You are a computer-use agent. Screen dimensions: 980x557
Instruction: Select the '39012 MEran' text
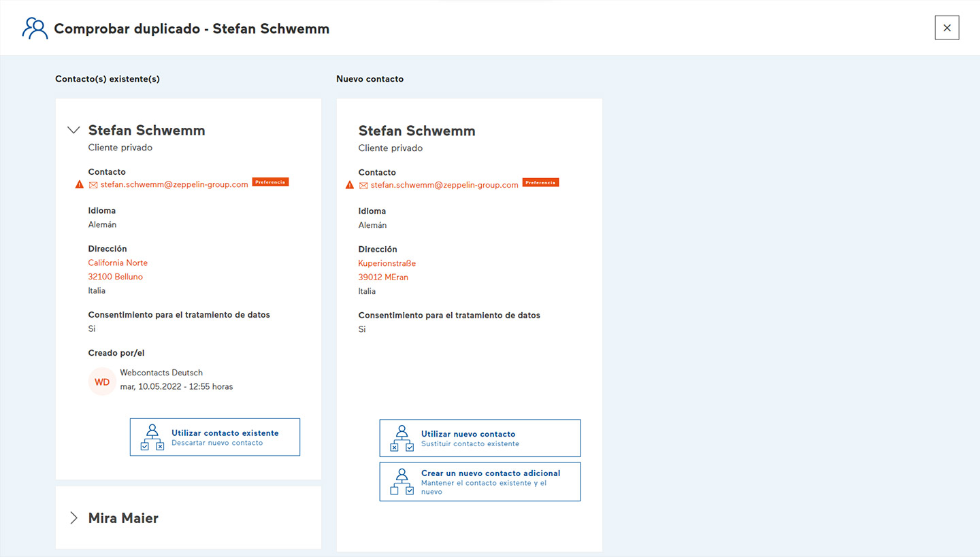(x=383, y=277)
